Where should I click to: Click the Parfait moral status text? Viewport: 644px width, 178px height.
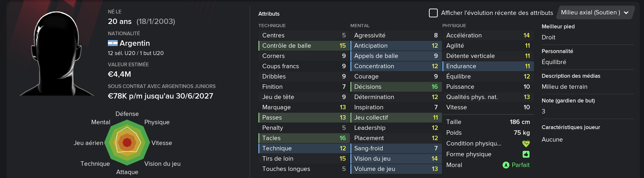click(520, 165)
